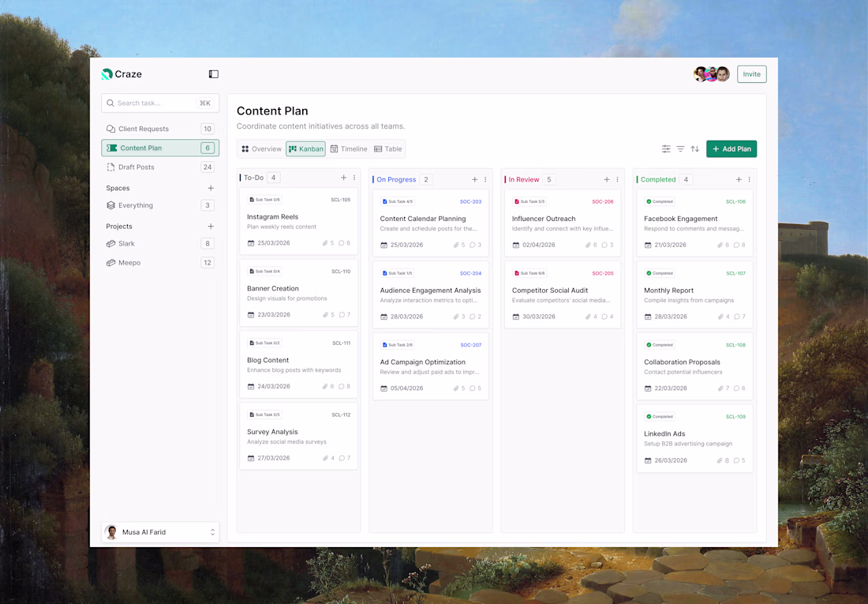Image resolution: width=868 pixels, height=604 pixels.
Task: Switch to Table view tab
Action: pos(388,149)
